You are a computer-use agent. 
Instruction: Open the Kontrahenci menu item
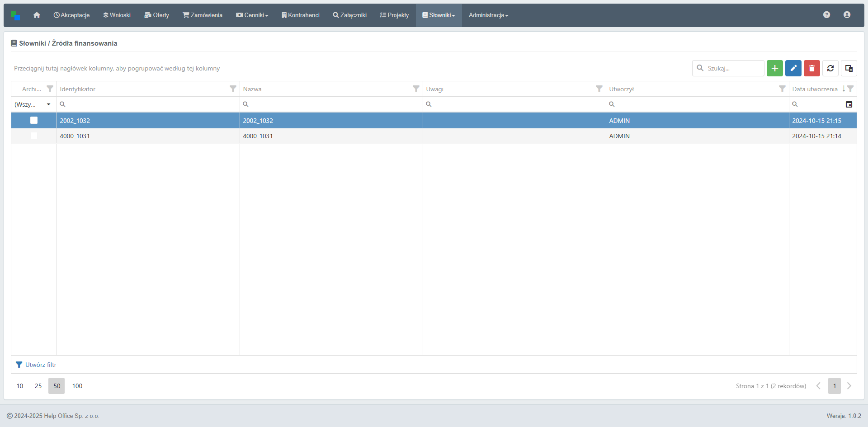click(x=300, y=15)
